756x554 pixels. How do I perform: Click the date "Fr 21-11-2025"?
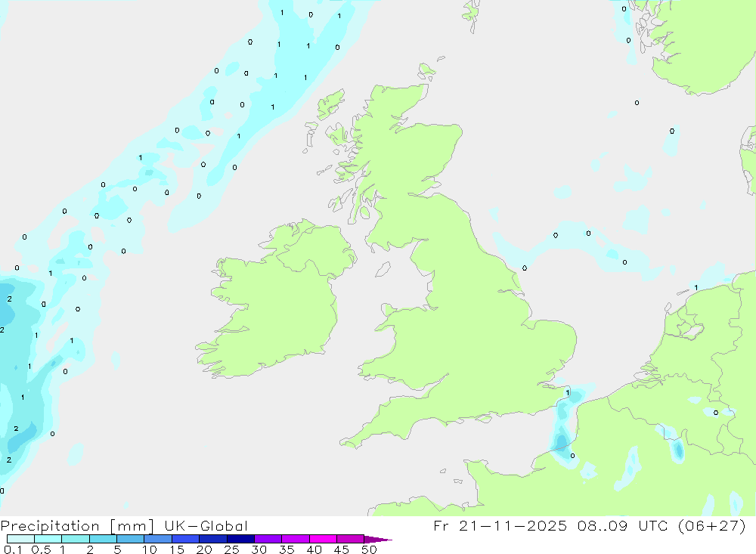pyautogui.click(x=500, y=525)
